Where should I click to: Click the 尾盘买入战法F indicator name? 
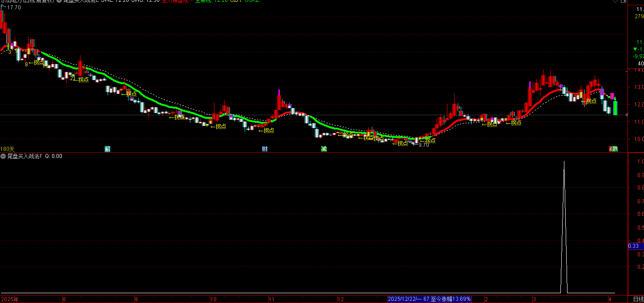click(25, 156)
